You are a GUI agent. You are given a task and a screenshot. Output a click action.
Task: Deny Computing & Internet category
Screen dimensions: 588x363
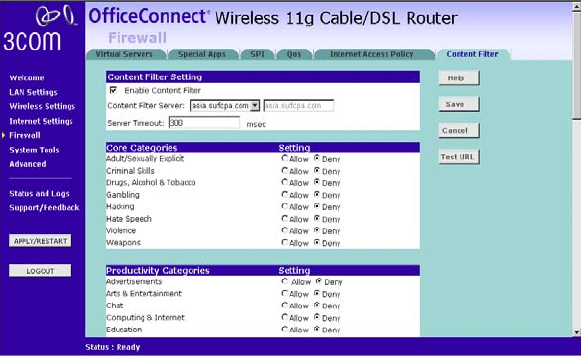coord(317,317)
